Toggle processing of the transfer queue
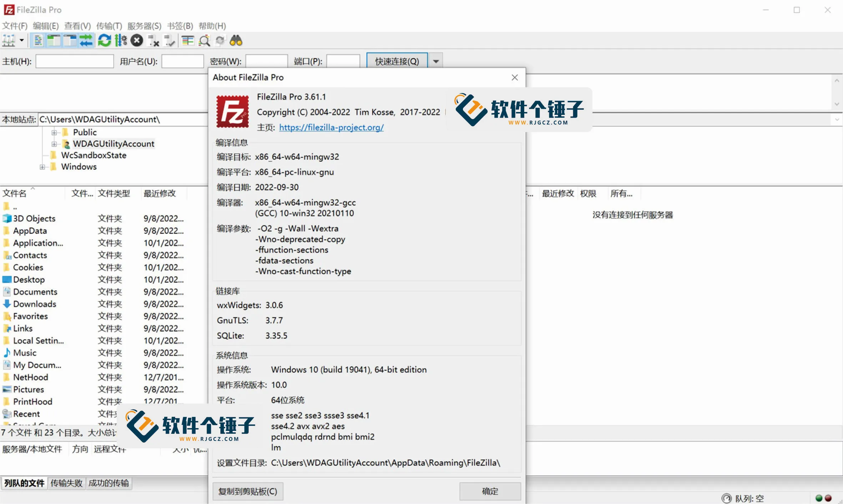Screen dimensions: 843x504 [121, 41]
